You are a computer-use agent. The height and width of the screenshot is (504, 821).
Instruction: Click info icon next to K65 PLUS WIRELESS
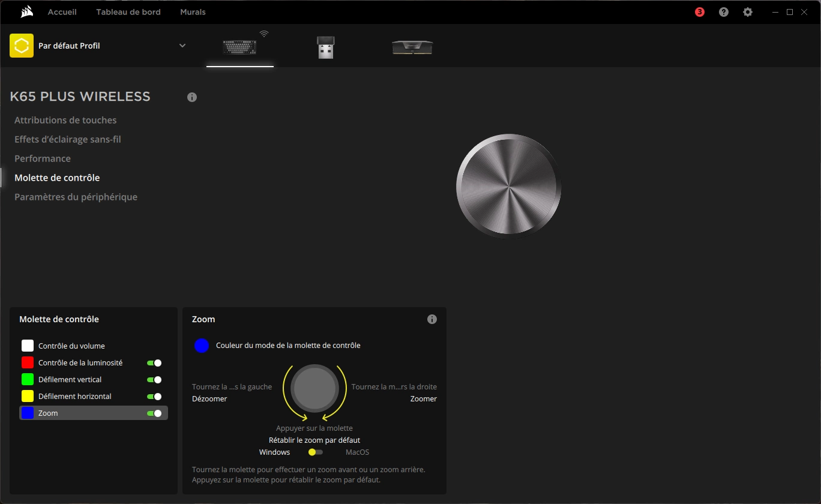[x=192, y=97]
